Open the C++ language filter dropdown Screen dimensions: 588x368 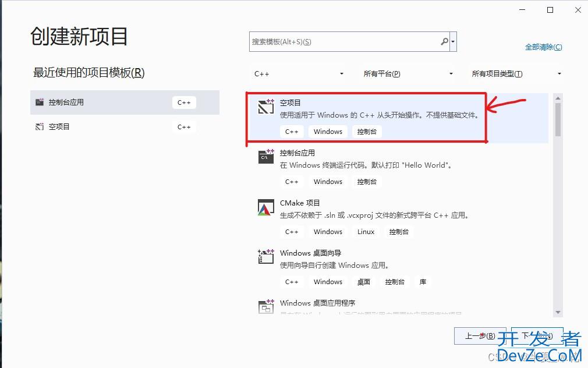(x=299, y=74)
